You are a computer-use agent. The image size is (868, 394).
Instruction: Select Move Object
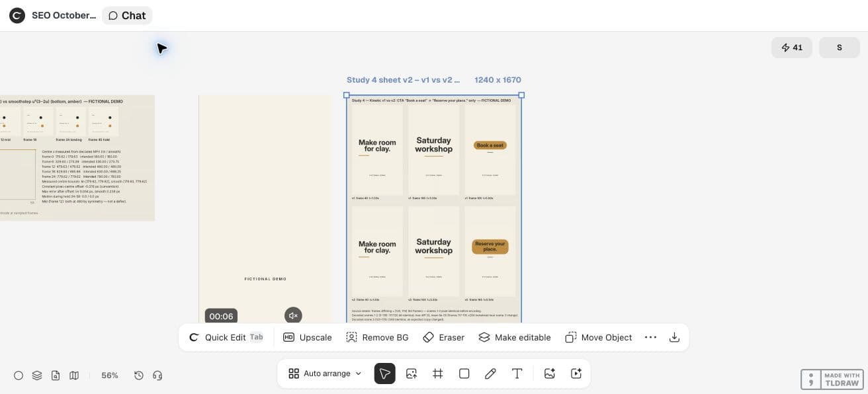pos(599,337)
